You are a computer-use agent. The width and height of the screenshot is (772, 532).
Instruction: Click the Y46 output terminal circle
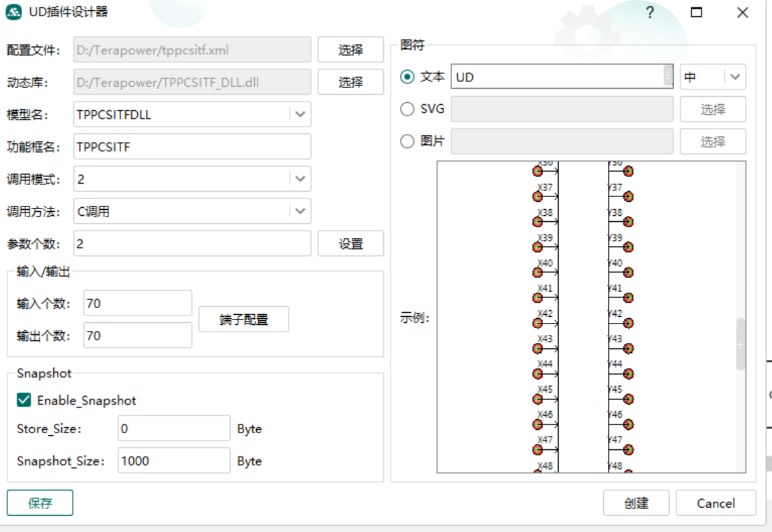point(628,424)
